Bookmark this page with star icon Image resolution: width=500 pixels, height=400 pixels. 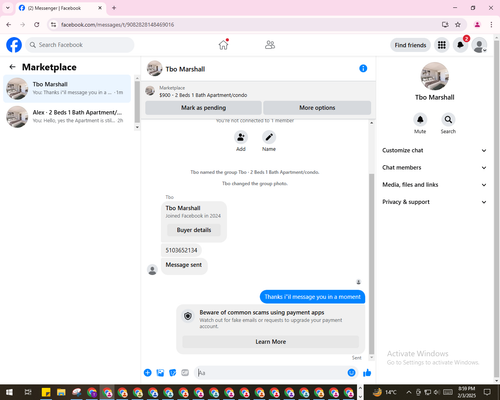[x=458, y=25]
